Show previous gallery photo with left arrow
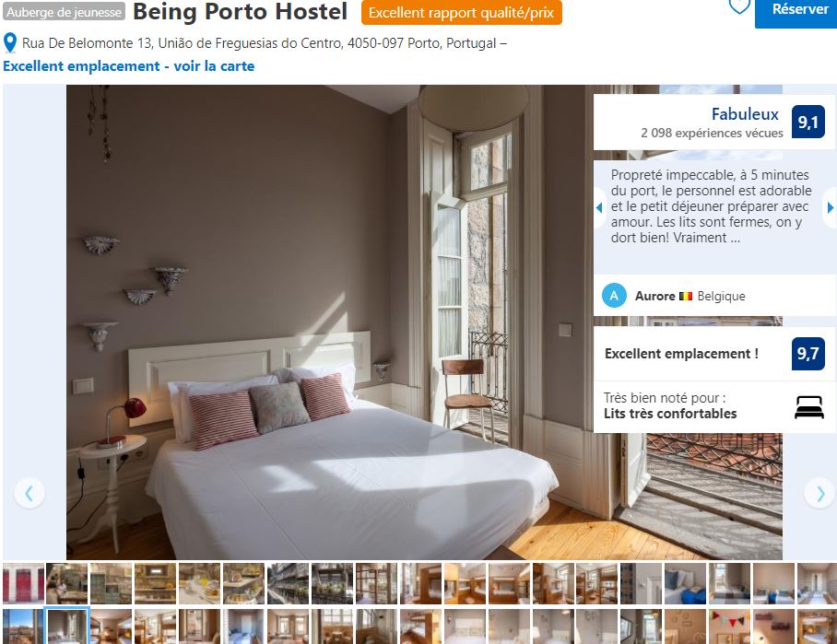Image resolution: width=837 pixels, height=644 pixels. click(x=29, y=493)
